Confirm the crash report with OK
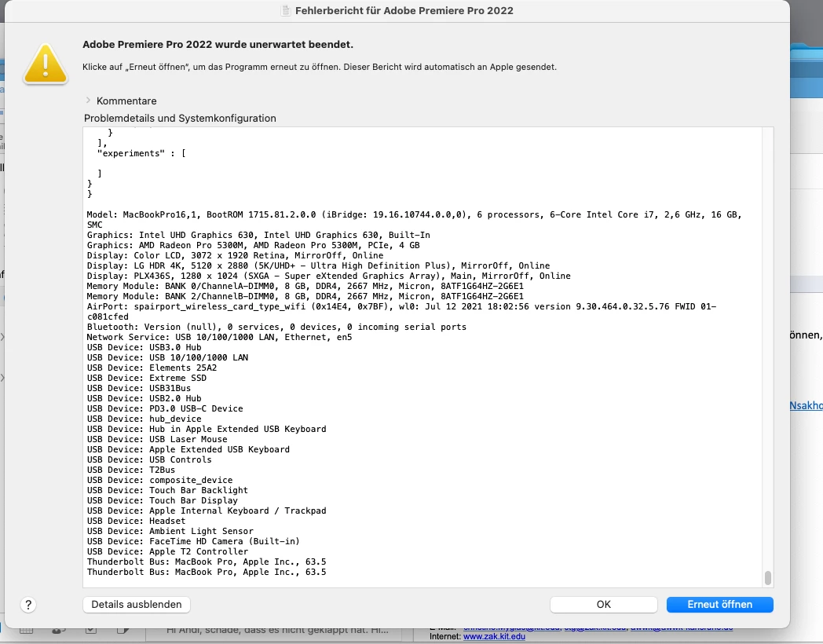Viewport: 823px width, 644px height. point(604,604)
